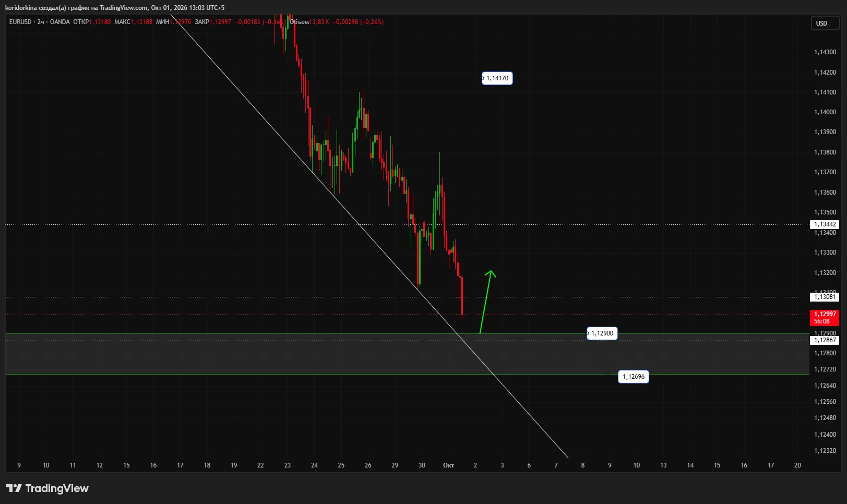Click the Окт label on the time axis
The width and height of the screenshot is (847, 504).
pyautogui.click(x=448, y=465)
